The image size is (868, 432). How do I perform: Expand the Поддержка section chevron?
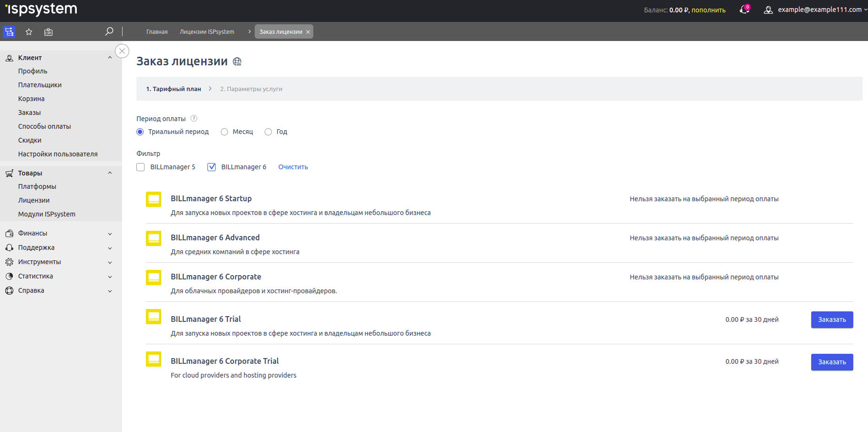[110, 248]
